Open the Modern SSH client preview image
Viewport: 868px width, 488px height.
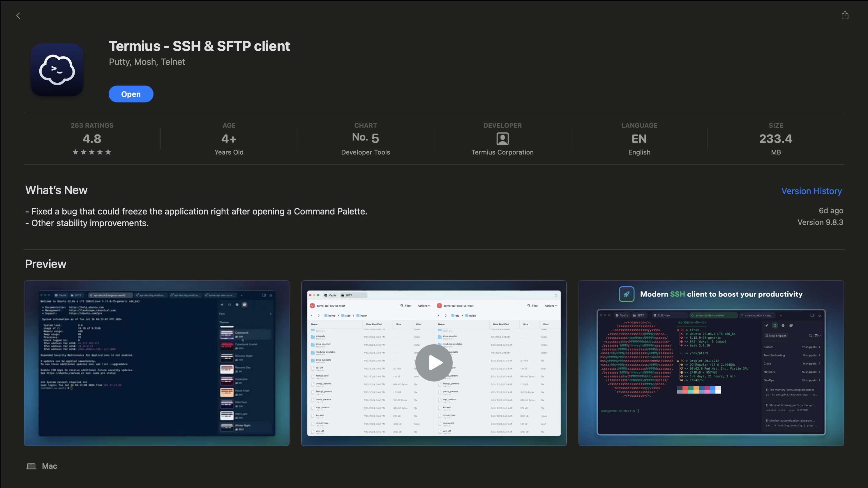(x=711, y=363)
